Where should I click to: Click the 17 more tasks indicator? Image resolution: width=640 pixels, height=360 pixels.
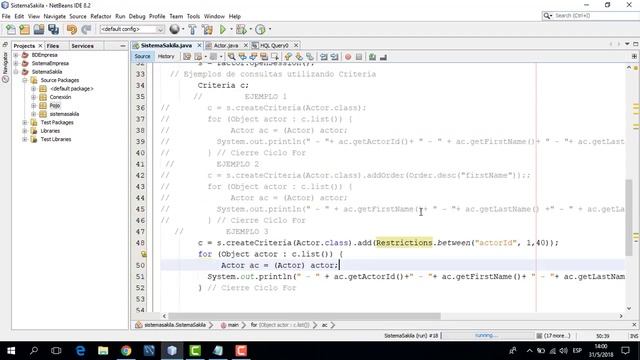[x=553, y=336]
